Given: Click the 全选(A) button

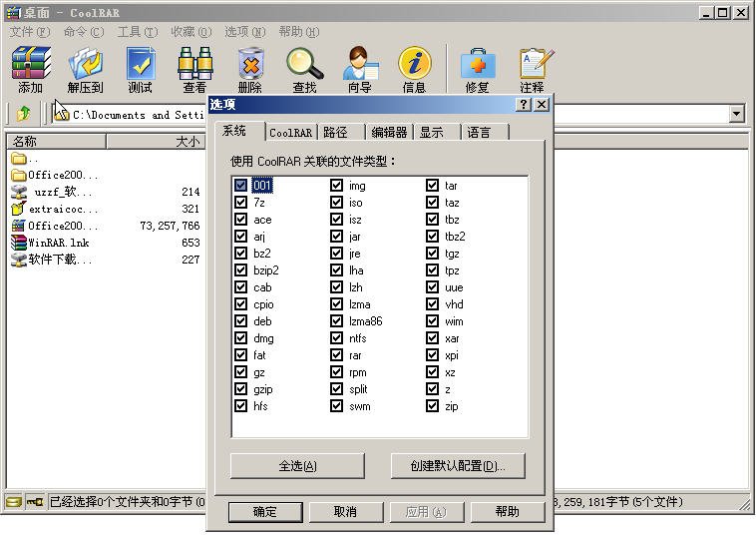Looking at the screenshot, I should [x=297, y=465].
